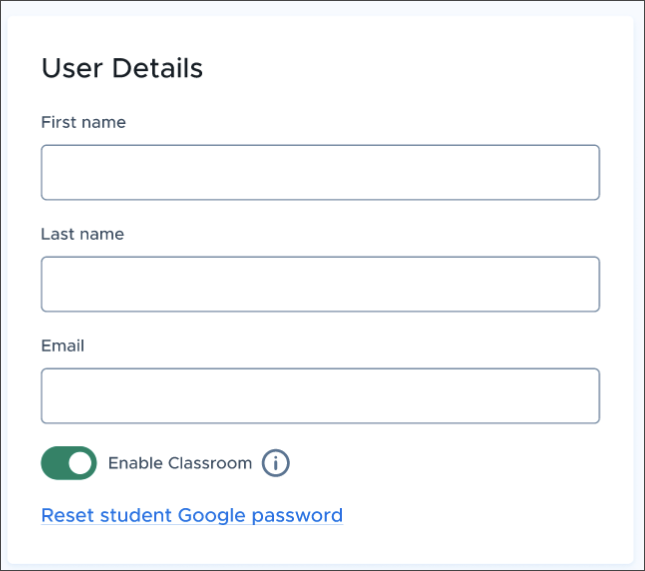Click the "Enable Classroom" label text
The width and height of the screenshot is (645, 571).
point(180,463)
